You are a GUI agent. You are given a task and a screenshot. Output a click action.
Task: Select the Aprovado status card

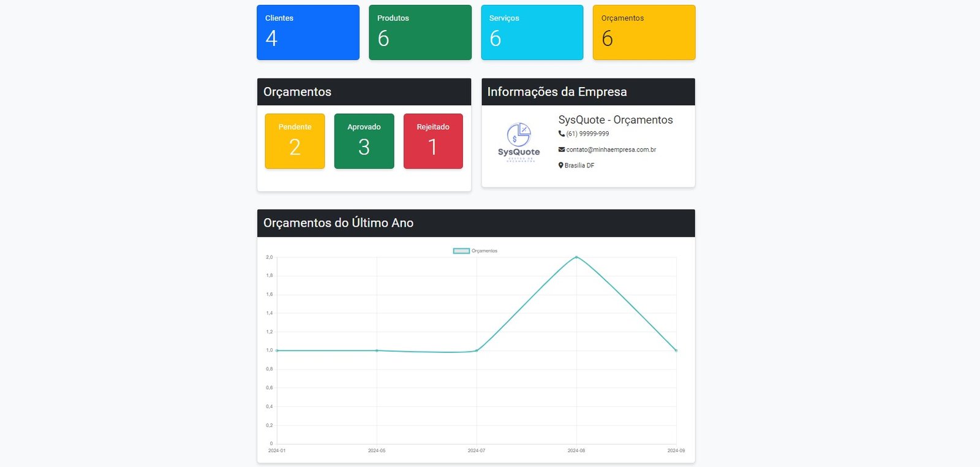(364, 141)
